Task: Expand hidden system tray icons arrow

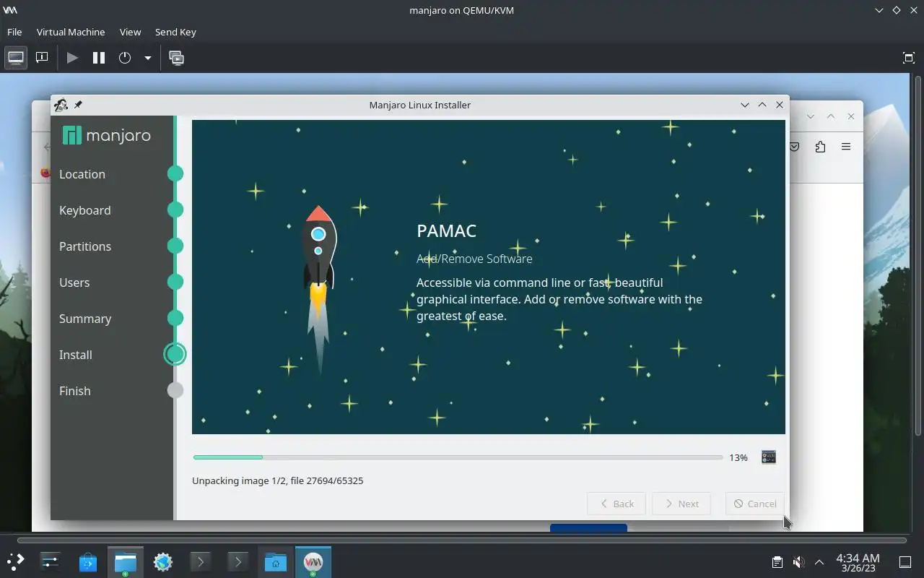Action: point(819,562)
